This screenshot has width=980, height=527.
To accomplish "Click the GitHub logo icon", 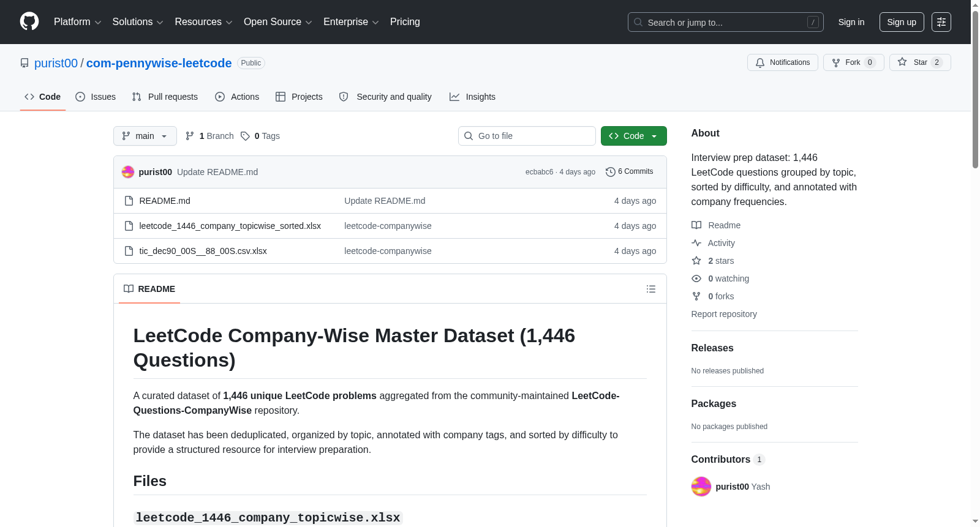I will click(29, 21).
